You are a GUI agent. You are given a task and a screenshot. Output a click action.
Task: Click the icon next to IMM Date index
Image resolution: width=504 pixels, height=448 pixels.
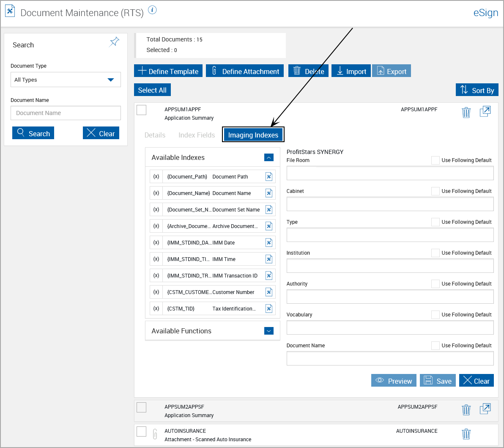(269, 242)
